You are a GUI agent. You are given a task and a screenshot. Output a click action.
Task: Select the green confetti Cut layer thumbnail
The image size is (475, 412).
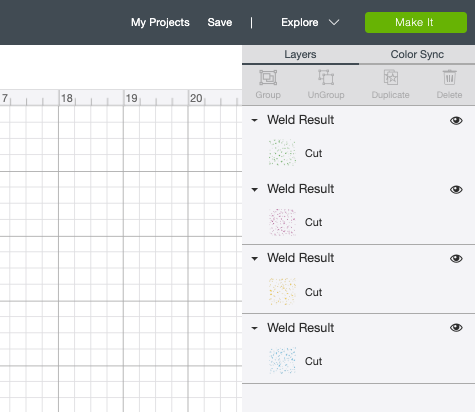point(282,153)
